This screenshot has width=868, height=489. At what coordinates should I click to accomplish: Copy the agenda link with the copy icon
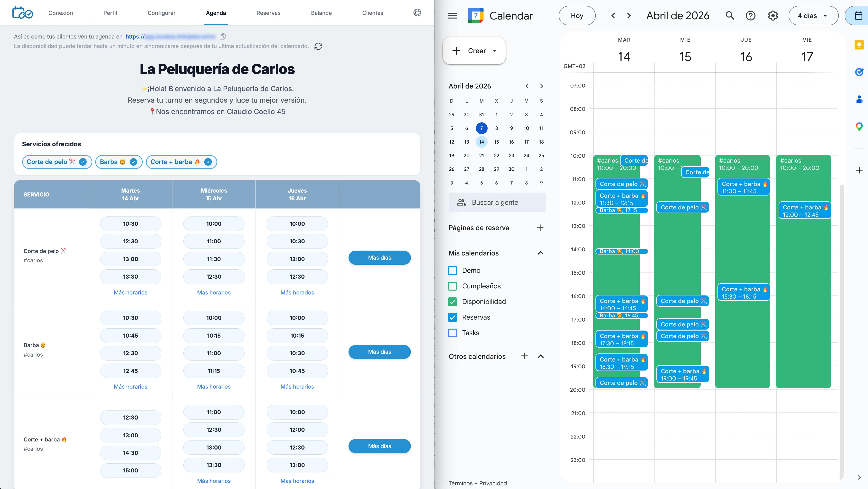(222, 36)
